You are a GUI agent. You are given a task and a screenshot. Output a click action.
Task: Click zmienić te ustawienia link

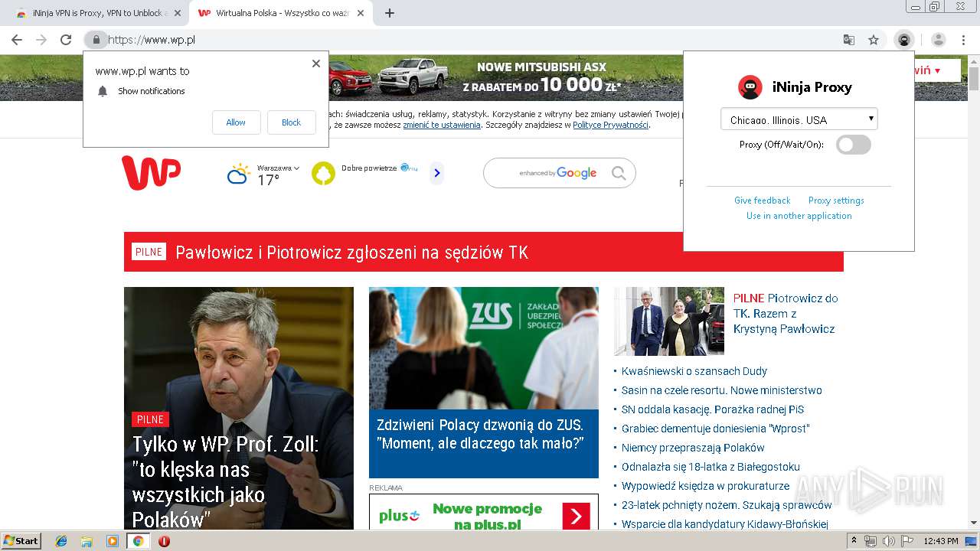click(x=442, y=125)
